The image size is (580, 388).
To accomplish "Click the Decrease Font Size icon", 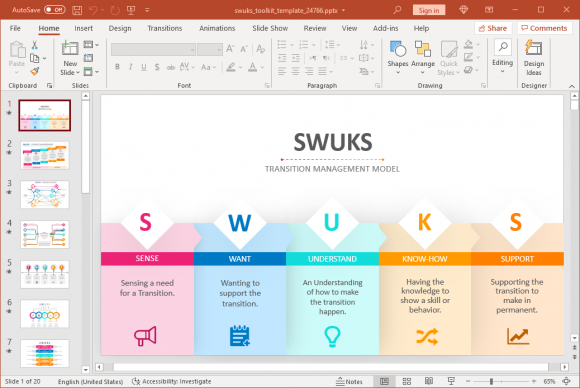I will click(x=244, y=49).
